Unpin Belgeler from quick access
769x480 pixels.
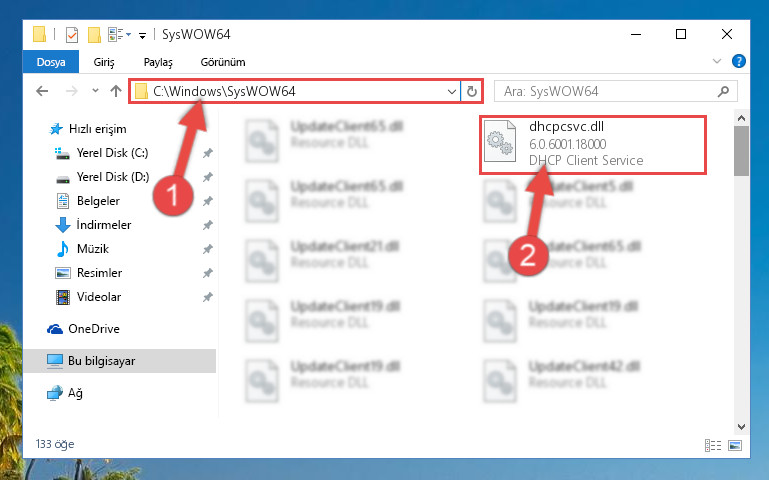208,201
